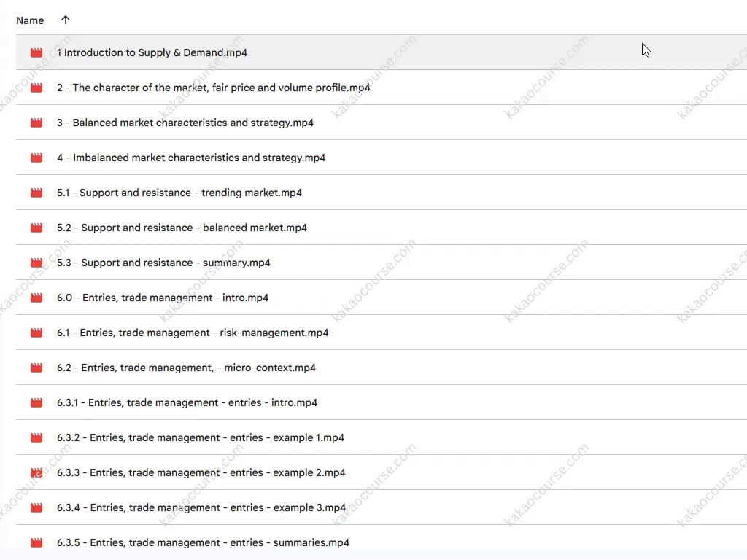The height and width of the screenshot is (560, 747).
Task: Open 6.3.4 entries example 3 video
Action: (x=201, y=507)
